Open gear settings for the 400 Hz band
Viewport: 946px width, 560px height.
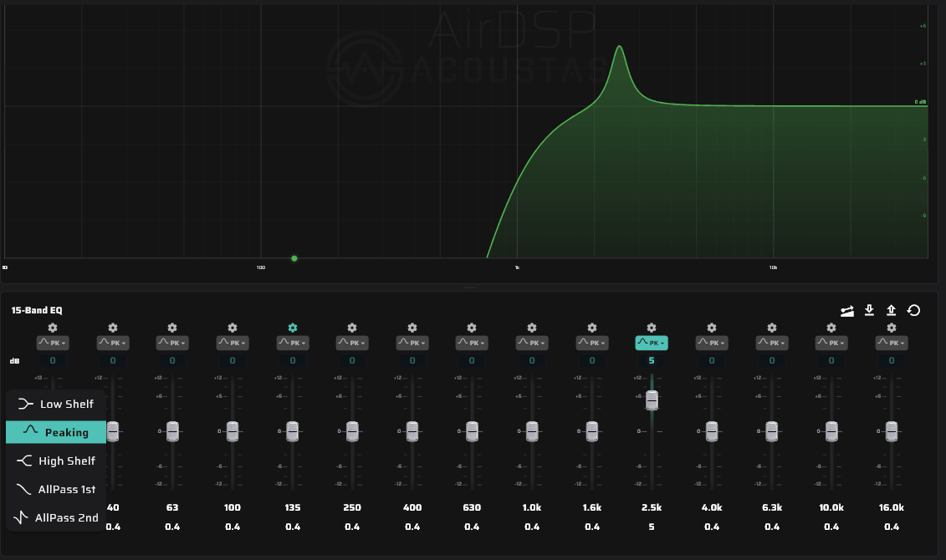412,328
